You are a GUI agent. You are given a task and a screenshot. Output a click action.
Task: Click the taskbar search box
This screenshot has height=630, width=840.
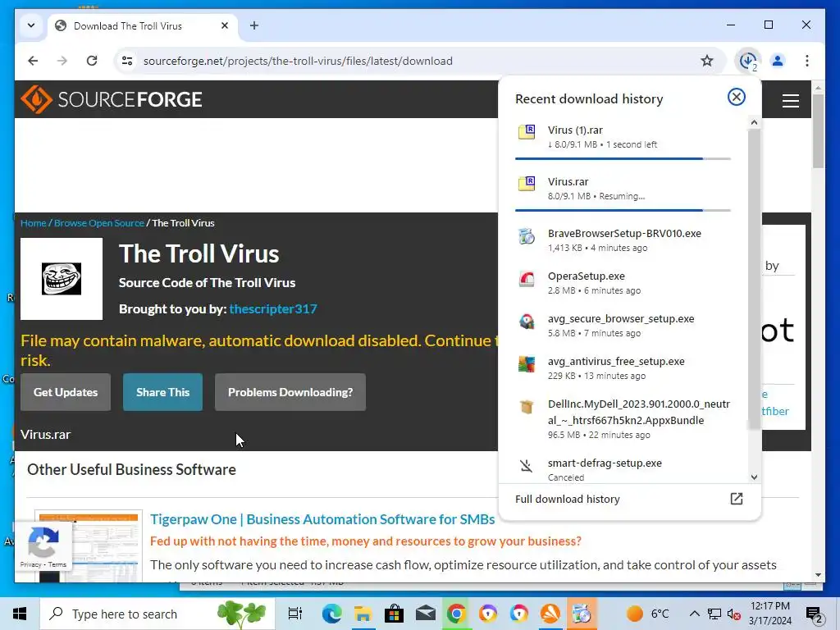click(x=157, y=614)
